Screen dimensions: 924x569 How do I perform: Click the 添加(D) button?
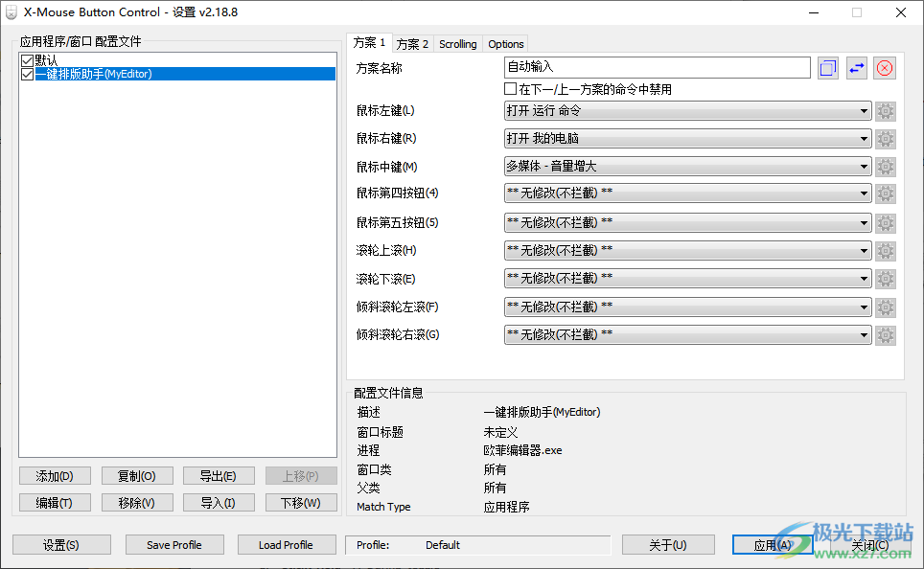pyautogui.click(x=55, y=475)
